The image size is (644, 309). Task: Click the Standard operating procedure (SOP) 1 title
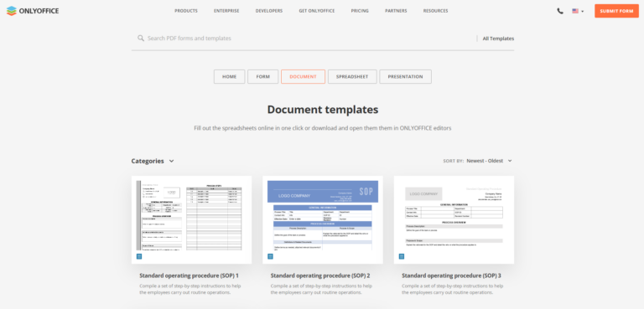click(189, 276)
